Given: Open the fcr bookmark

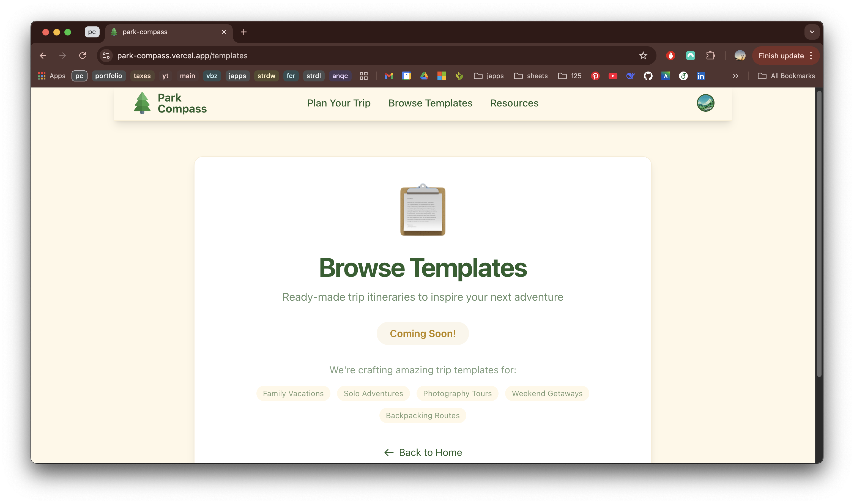Looking at the screenshot, I should [x=291, y=76].
